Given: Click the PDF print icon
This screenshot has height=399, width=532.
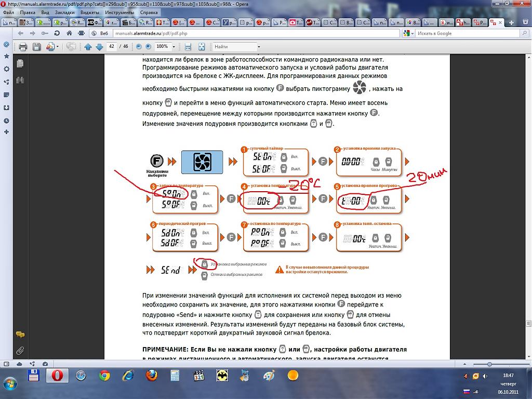Looking at the screenshot, I should click(x=23, y=47).
